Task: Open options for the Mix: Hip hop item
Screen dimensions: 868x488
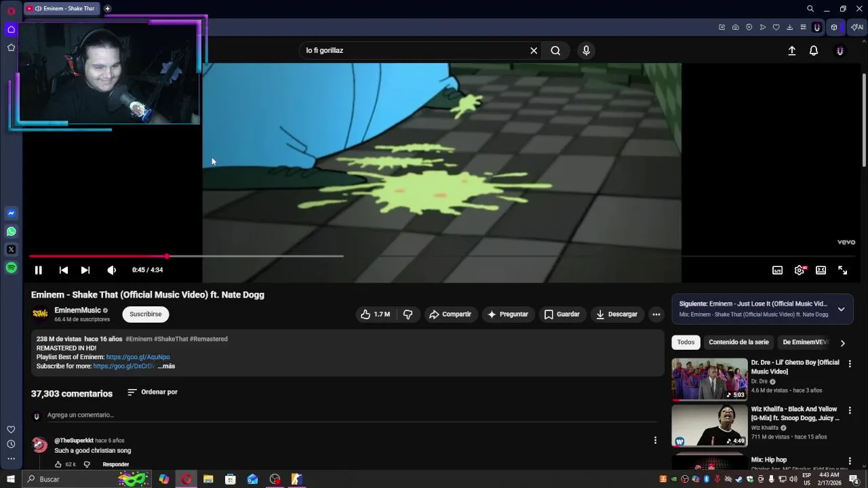Action: coord(850,461)
